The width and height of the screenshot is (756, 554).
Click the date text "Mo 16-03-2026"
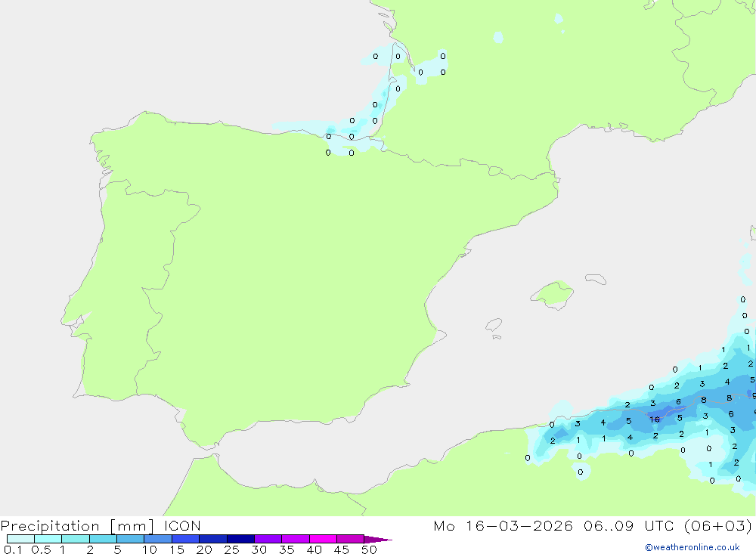point(503,526)
